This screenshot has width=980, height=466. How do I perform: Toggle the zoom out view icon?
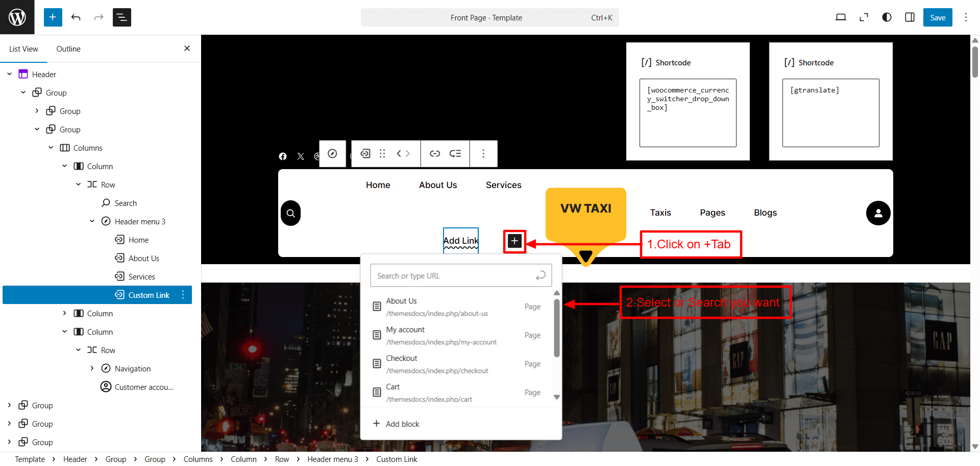pyautogui.click(x=864, y=17)
